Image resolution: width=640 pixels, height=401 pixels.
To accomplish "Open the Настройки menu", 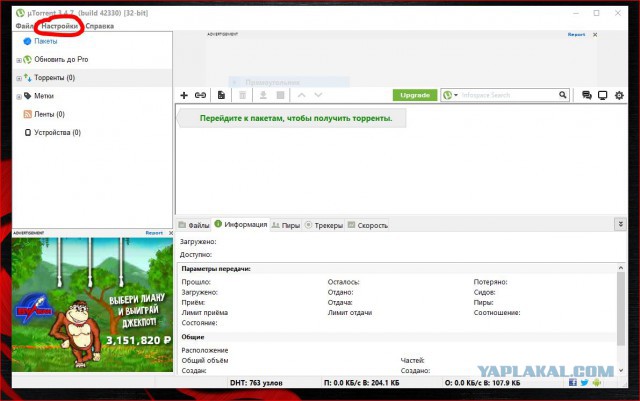I will [60, 26].
